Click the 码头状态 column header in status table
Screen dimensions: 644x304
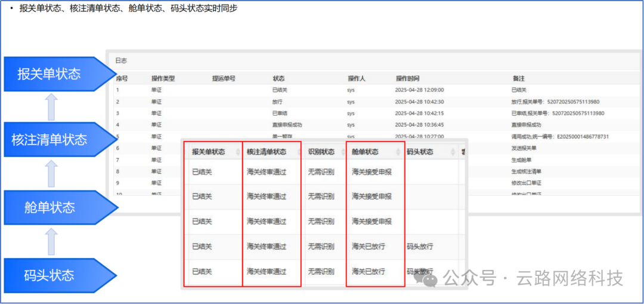(420, 152)
